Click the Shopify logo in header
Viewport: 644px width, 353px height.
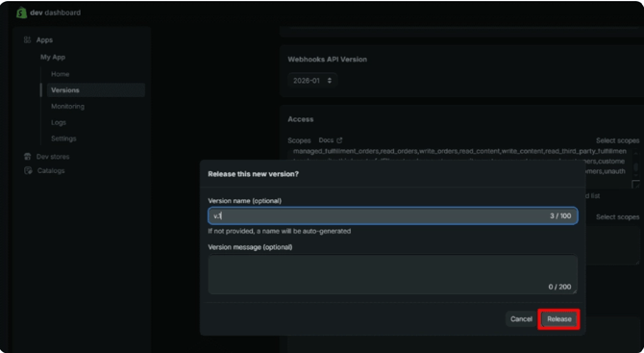click(21, 13)
